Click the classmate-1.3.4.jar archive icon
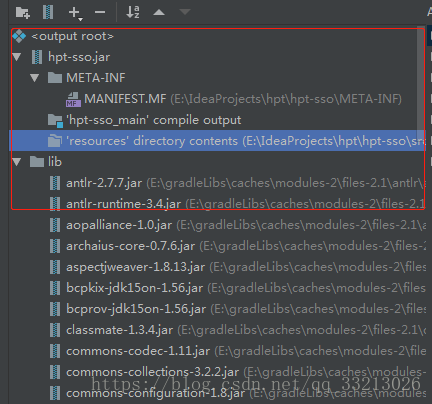432x404 pixels. pyautogui.click(x=55, y=330)
